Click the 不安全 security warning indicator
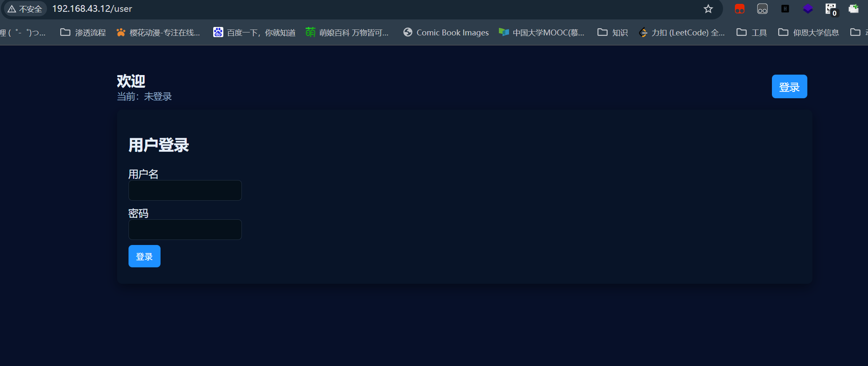Screen dimensions: 868x366 (25, 9)
